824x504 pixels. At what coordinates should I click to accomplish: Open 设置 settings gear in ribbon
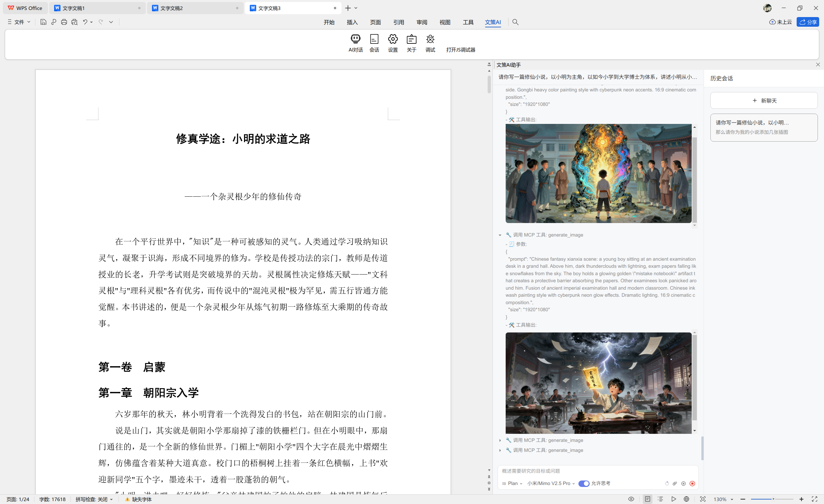[x=393, y=43]
